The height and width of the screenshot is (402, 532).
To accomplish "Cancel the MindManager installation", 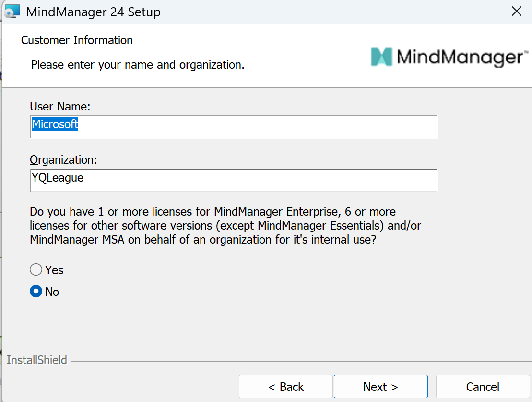I will [x=483, y=387].
